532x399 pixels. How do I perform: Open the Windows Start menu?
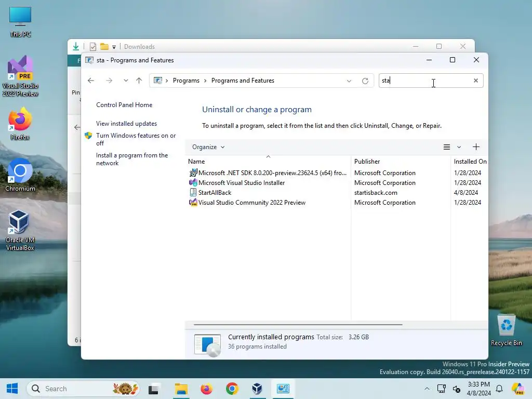click(12, 389)
